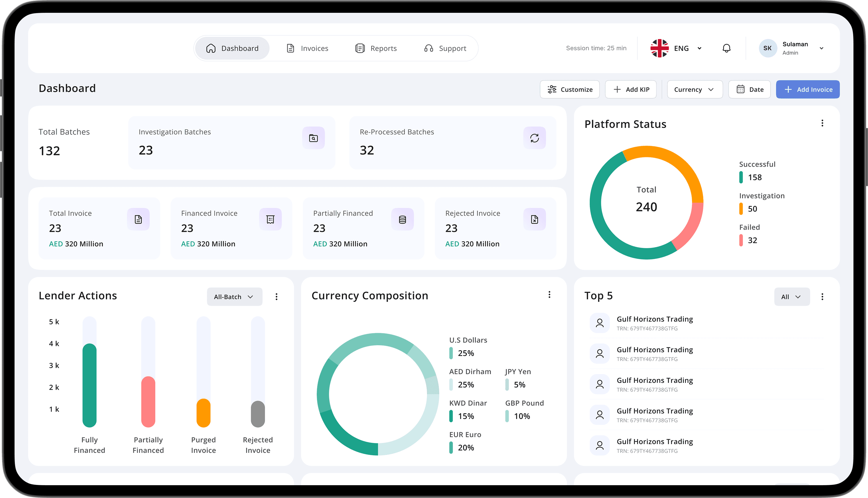The image size is (868, 498).
Task: Click the notification bell icon
Action: 726,48
